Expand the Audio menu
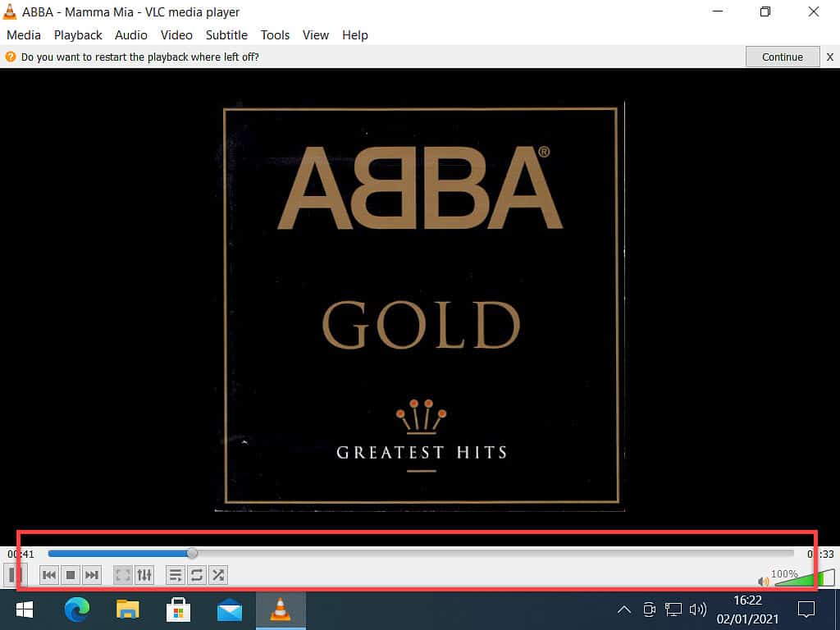The width and height of the screenshot is (840, 630). [x=131, y=35]
